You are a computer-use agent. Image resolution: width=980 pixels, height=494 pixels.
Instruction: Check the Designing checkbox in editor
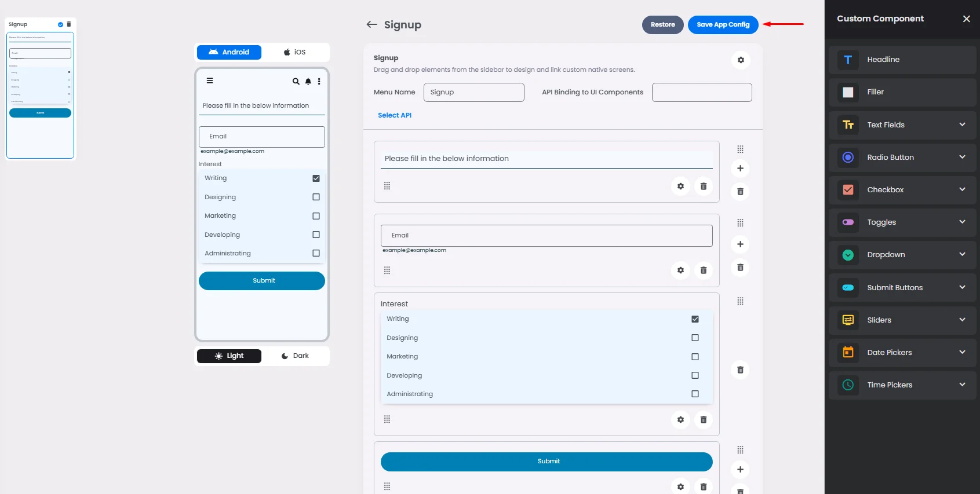click(695, 338)
